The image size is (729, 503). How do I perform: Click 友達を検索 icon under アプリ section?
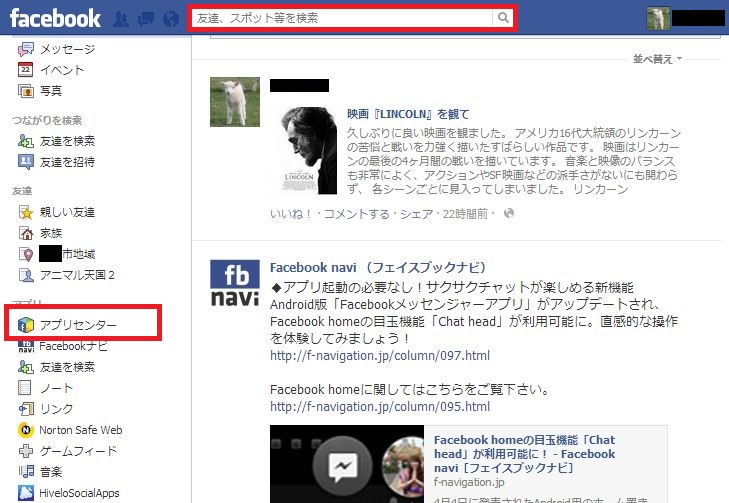26,367
